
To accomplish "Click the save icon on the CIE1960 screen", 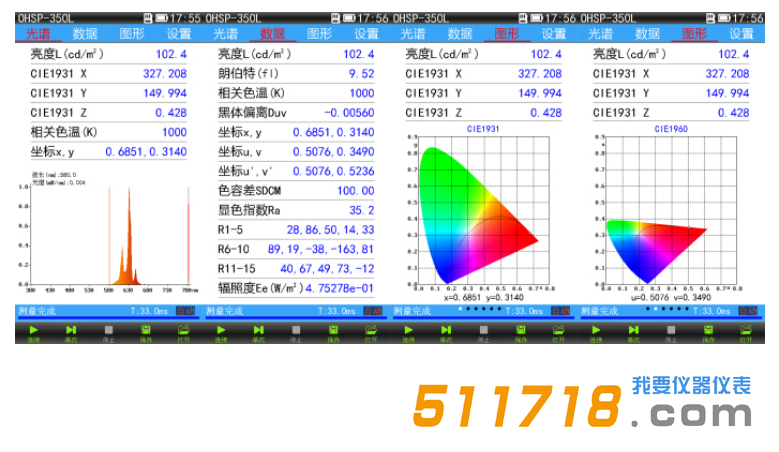I will click(x=708, y=330).
